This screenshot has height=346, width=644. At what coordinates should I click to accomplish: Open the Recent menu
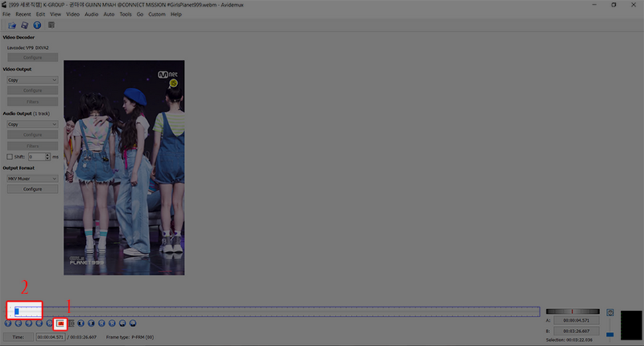(23, 14)
